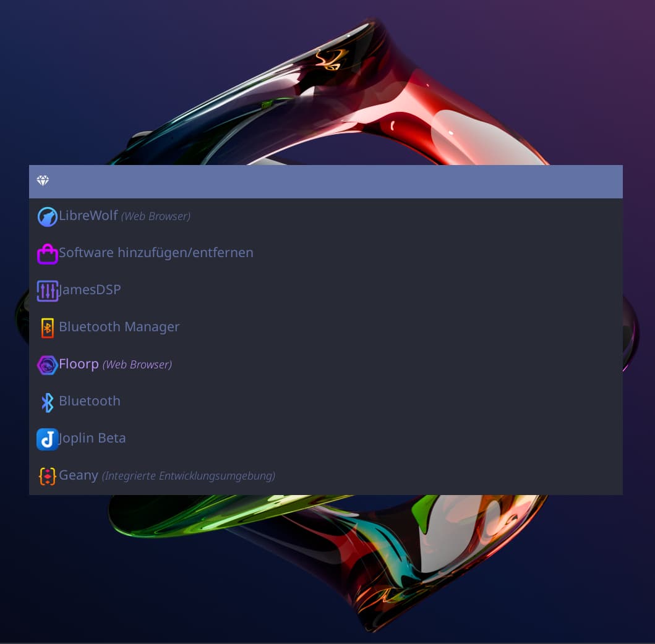This screenshot has height=644, width=655.
Task: Click the Geany curly braces icon
Action: click(47, 477)
